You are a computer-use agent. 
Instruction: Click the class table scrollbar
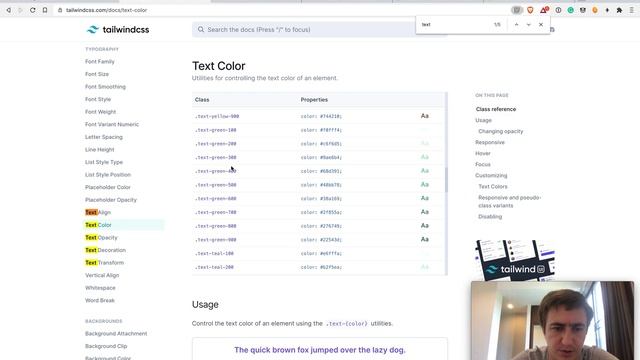[x=446, y=180]
